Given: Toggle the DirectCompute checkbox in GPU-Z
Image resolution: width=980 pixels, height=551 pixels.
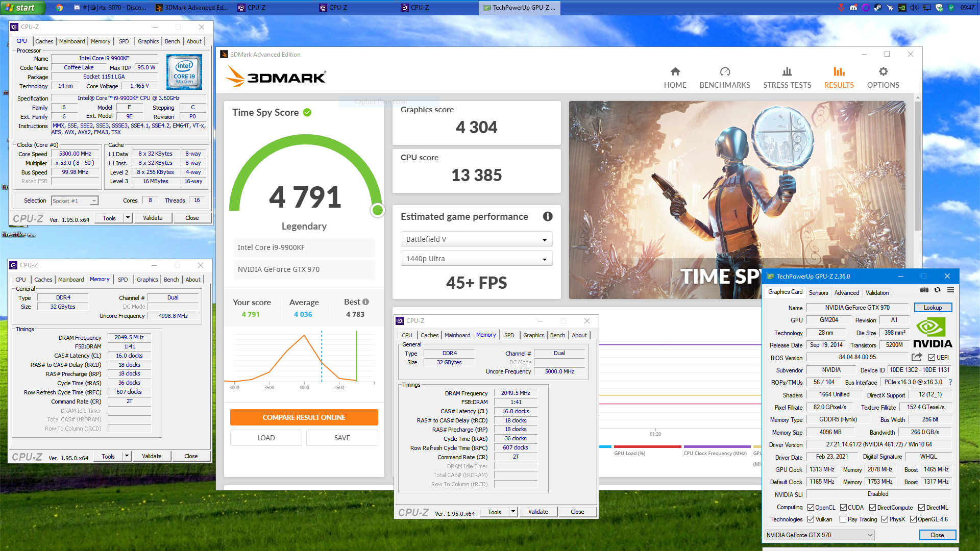Looking at the screenshot, I should [x=872, y=508].
